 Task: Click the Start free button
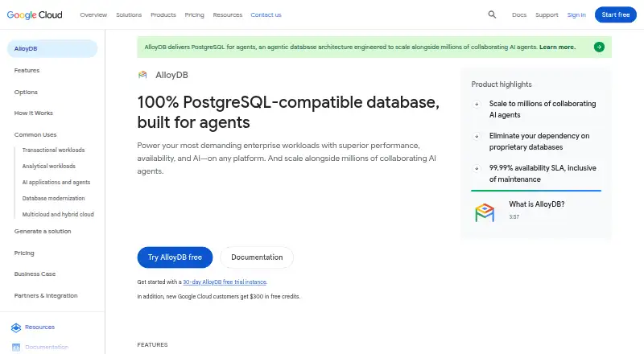point(615,14)
